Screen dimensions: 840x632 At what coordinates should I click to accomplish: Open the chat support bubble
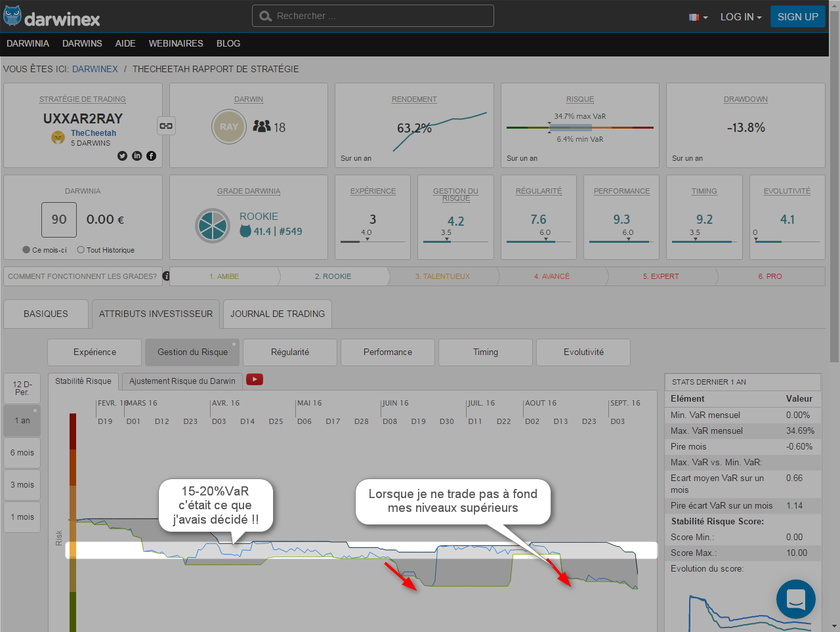click(x=795, y=599)
